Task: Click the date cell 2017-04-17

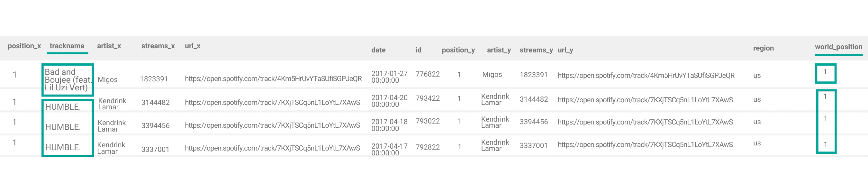Action: click(x=389, y=149)
